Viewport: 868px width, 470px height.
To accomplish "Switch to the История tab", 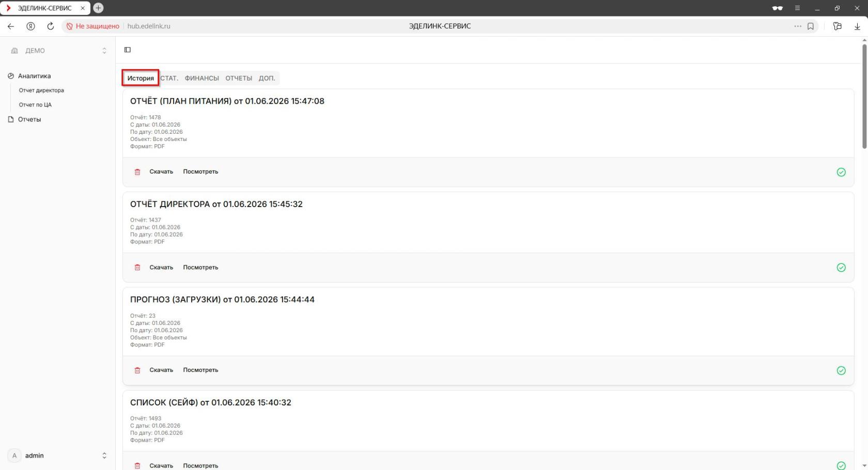I will pos(141,78).
